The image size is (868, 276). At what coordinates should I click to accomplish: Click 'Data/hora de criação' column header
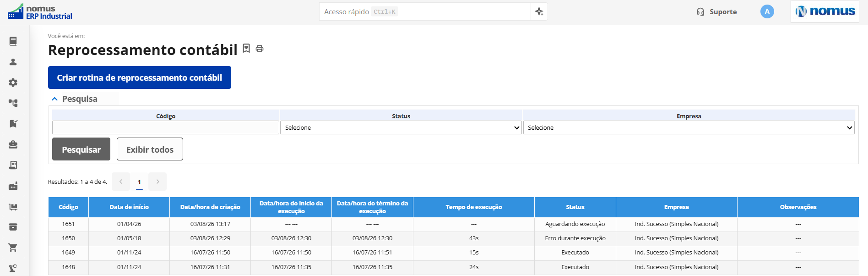click(210, 207)
